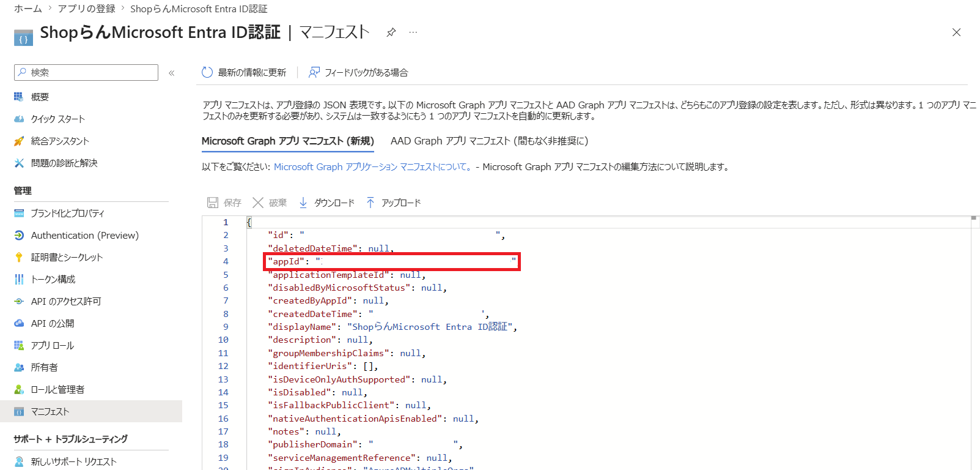Image resolution: width=980 pixels, height=470 pixels.
Task: Click the "displayName" line in editor
Action: pos(392,327)
